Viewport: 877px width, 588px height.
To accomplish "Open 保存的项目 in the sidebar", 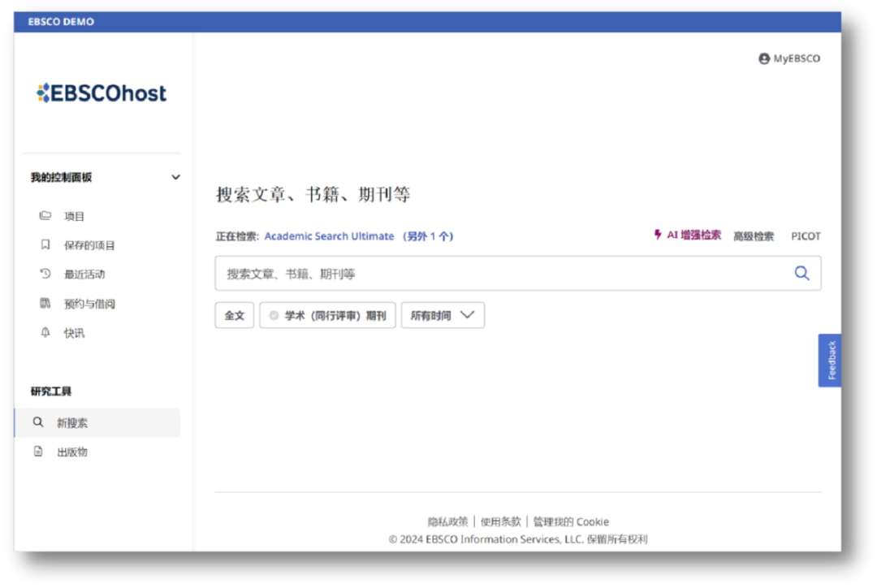I will [89, 245].
